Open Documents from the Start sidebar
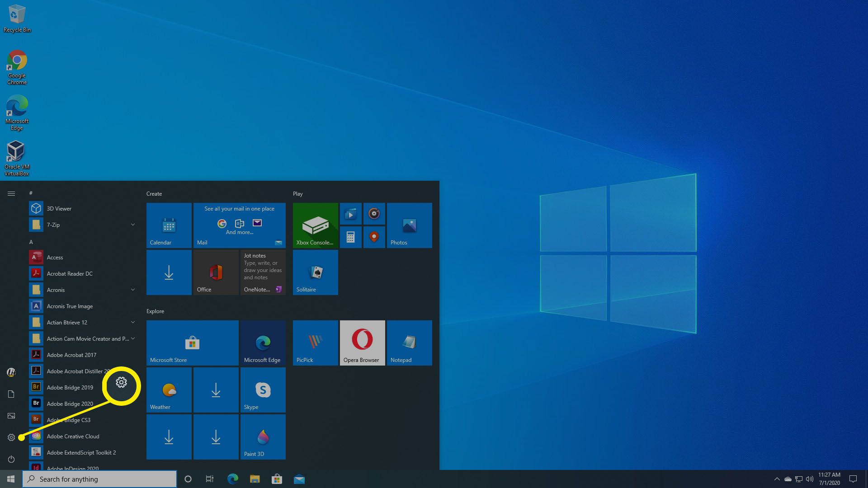Screen dimensions: 868x488 (x=11, y=394)
